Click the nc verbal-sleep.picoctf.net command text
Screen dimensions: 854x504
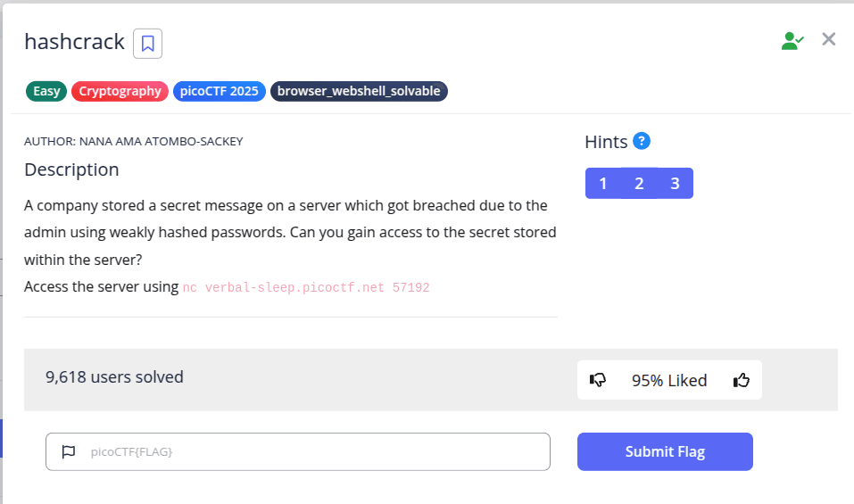tap(306, 288)
